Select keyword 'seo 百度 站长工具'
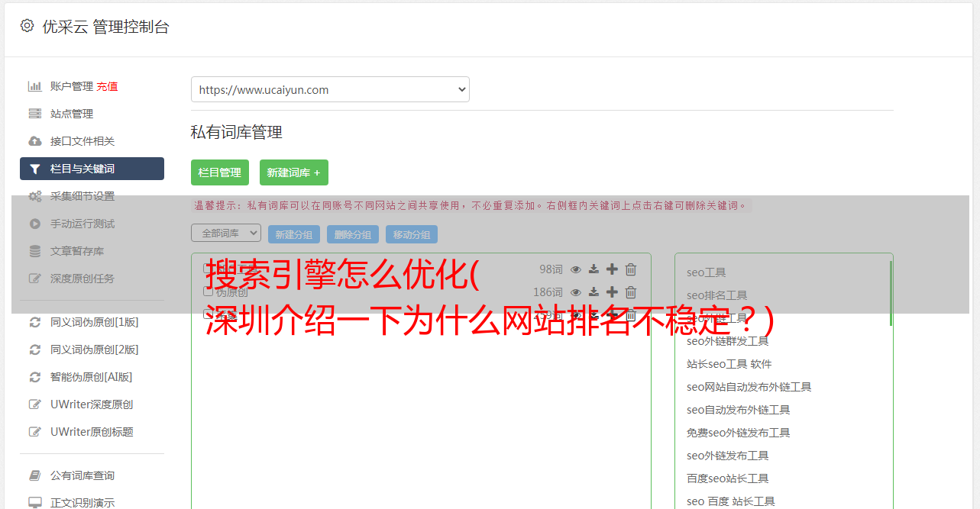 (x=731, y=501)
